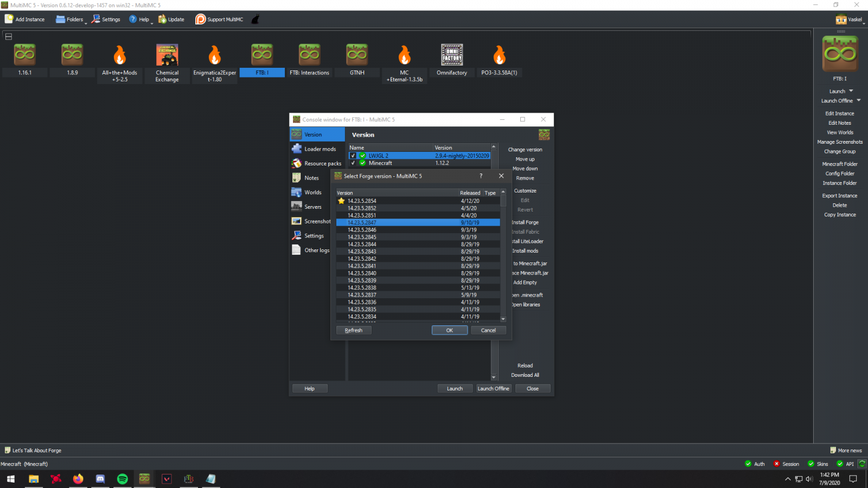Open the Vaskel account dropdown
The width and height of the screenshot is (868, 488).
click(850, 20)
